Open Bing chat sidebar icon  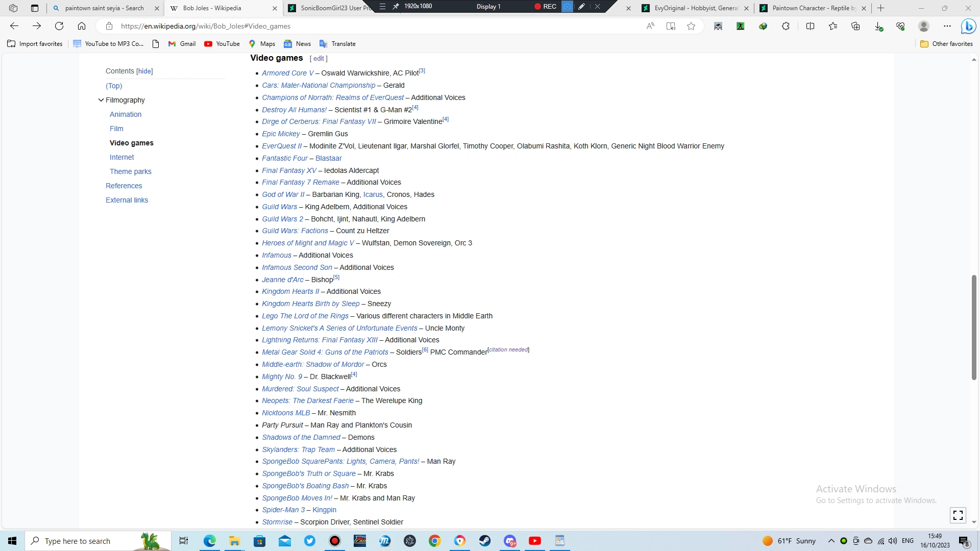pyautogui.click(x=968, y=26)
